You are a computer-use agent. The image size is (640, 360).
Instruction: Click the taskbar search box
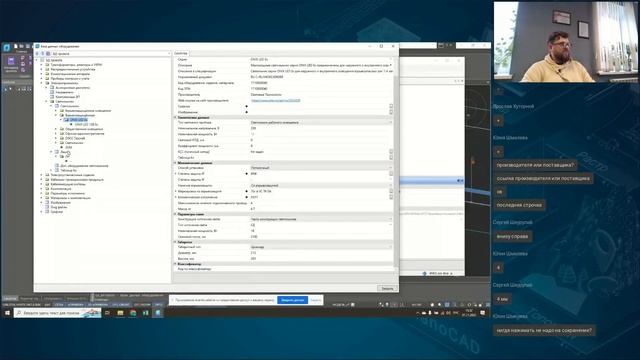click(x=58, y=313)
